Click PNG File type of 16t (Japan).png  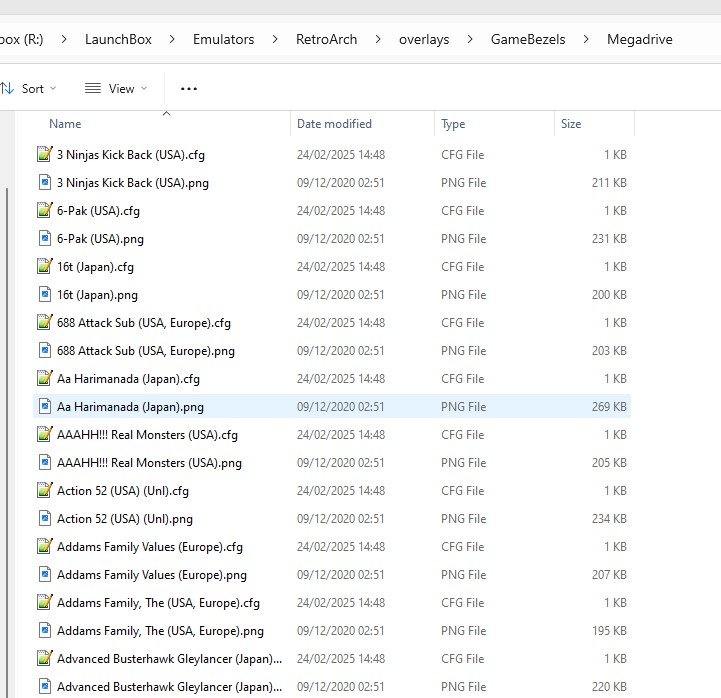(463, 295)
